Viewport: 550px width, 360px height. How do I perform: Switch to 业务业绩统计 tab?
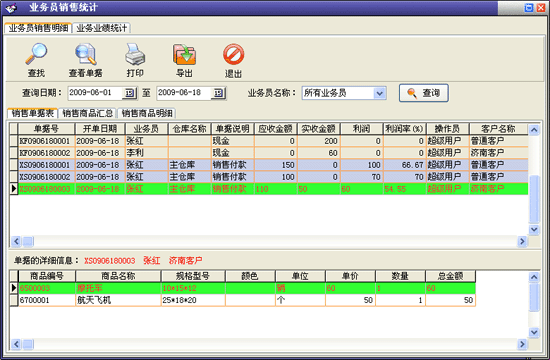(x=102, y=28)
